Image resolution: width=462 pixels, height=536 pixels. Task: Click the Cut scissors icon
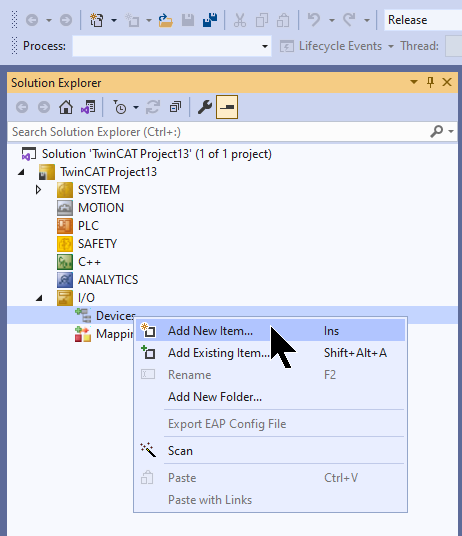[x=240, y=20]
